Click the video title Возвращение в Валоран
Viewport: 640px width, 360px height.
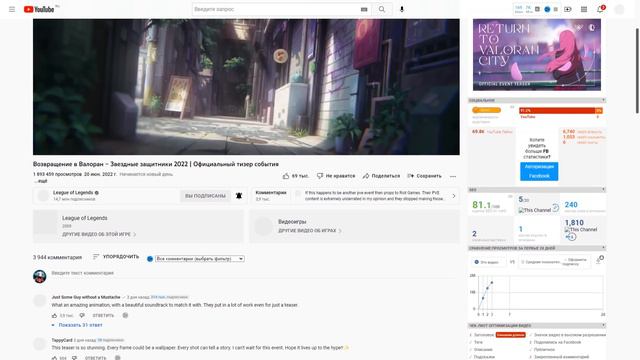(x=156, y=164)
